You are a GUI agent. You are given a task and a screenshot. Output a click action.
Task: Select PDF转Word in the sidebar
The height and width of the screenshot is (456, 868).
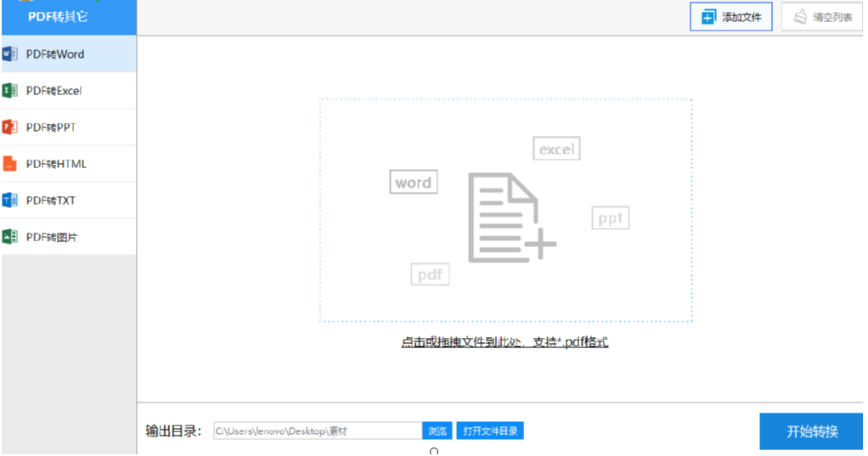(69, 54)
